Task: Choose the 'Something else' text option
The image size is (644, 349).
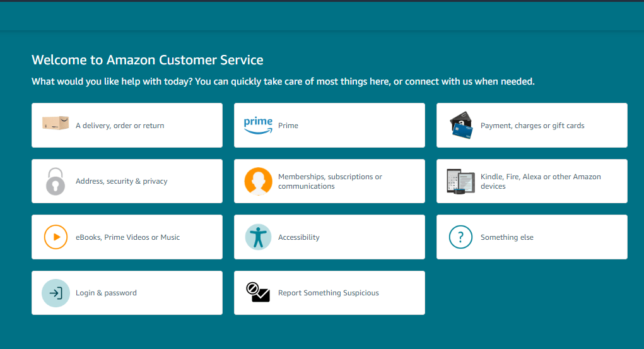Action: coord(507,237)
